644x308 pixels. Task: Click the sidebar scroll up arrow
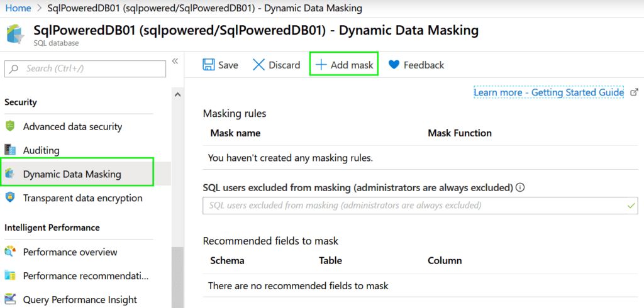pos(177,94)
